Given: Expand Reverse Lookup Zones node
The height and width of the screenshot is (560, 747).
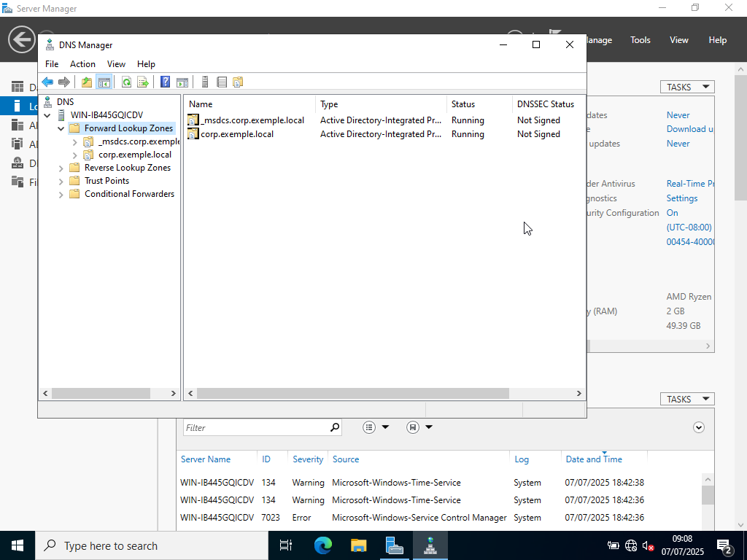Looking at the screenshot, I should pos(61,168).
